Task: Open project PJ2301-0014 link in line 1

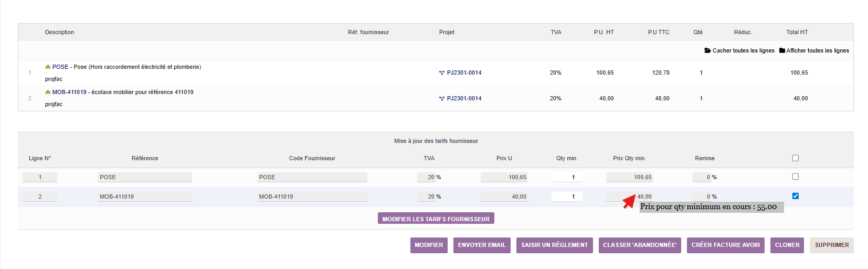Action: click(x=464, y=73)
